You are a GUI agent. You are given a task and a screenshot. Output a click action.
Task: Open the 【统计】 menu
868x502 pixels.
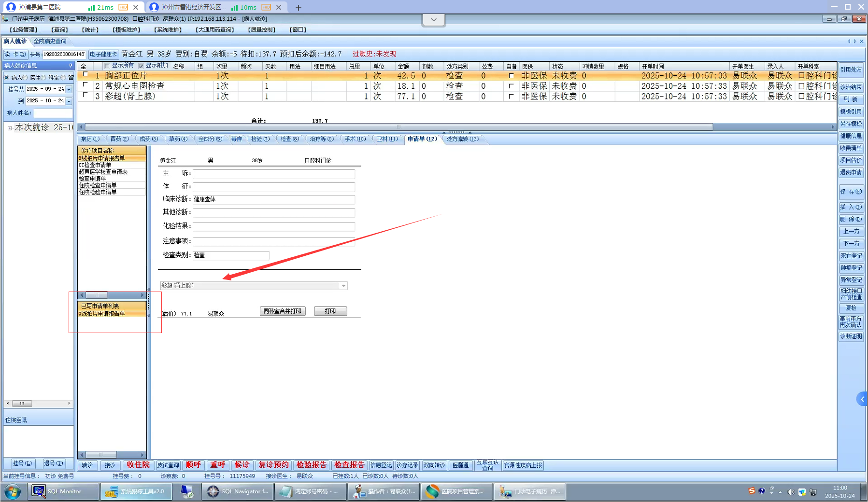pos(90,30)
